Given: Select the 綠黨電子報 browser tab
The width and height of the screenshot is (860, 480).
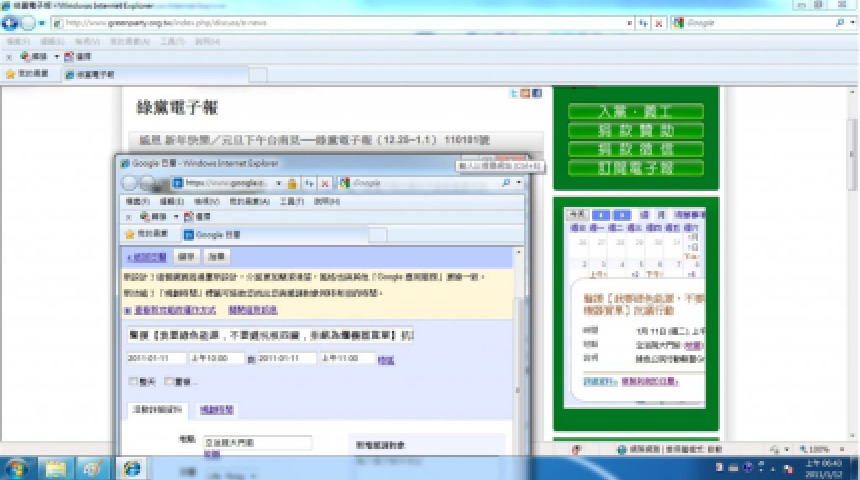Looking at the screenshot, I should click(x=155, y=75).
